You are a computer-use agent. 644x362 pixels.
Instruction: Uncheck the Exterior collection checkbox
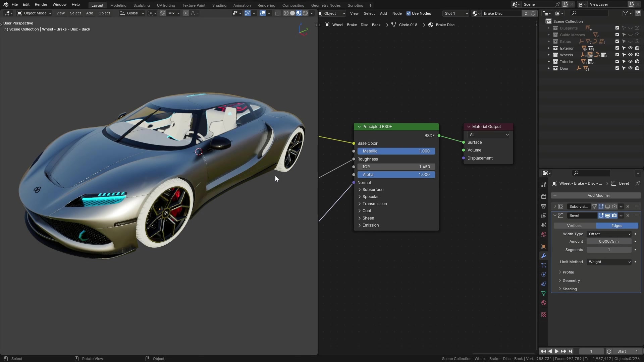617,48
